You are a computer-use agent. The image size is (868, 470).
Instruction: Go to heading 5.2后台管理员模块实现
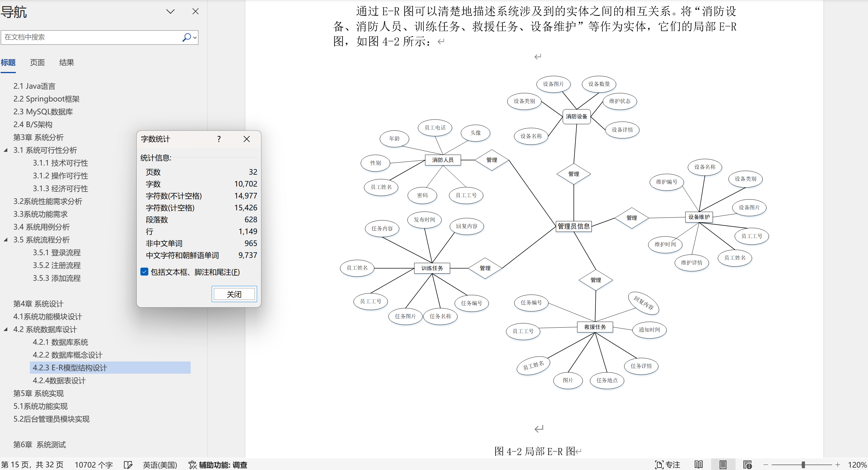pyautogui.click(x=51, y=419)
